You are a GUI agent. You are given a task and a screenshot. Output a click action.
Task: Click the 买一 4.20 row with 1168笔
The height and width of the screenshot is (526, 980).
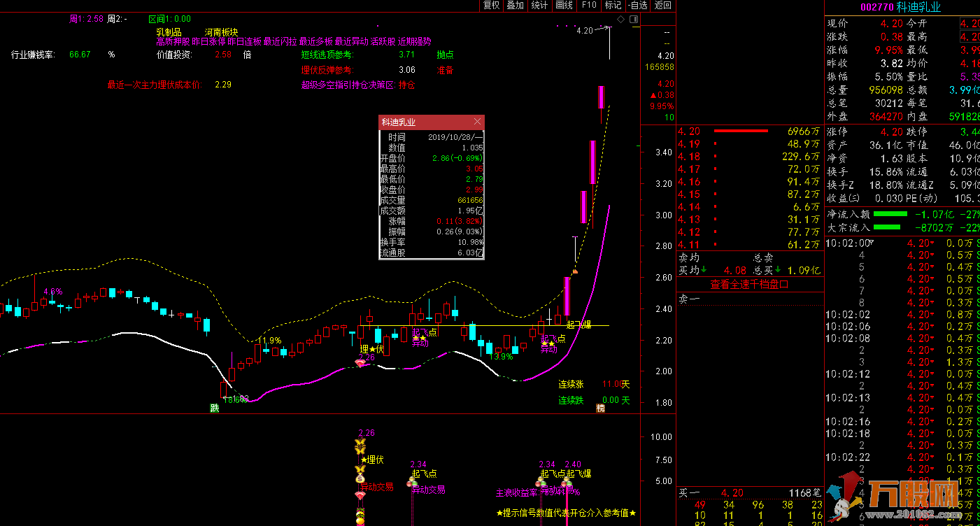(749, 493)
